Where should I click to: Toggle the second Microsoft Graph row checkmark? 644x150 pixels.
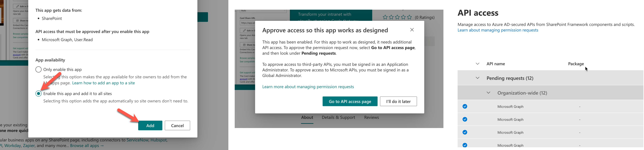click(x=465, y=119)
